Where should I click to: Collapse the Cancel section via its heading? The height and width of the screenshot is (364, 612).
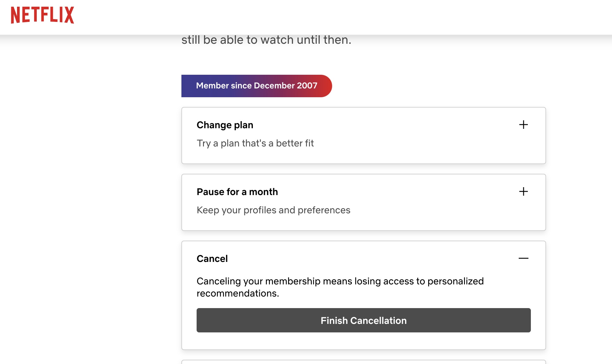(x=212, y=259)
